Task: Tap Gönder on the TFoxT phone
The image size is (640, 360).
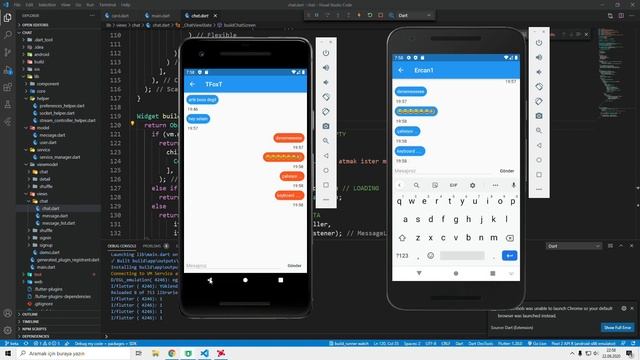Action: [x=294, y=266]
